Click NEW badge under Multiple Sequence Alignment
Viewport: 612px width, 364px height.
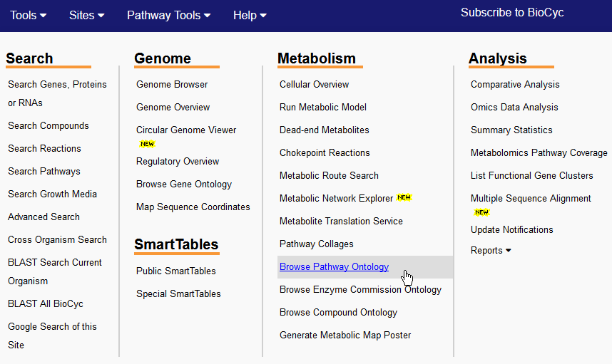point(481,212)
